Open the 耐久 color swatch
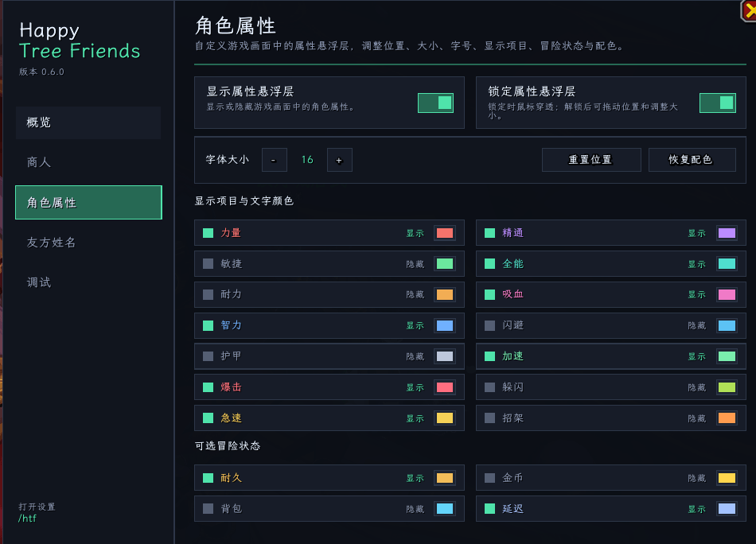The height and width of the screenshot is (544, 756). pyautogui.click(x=445, y=478)
